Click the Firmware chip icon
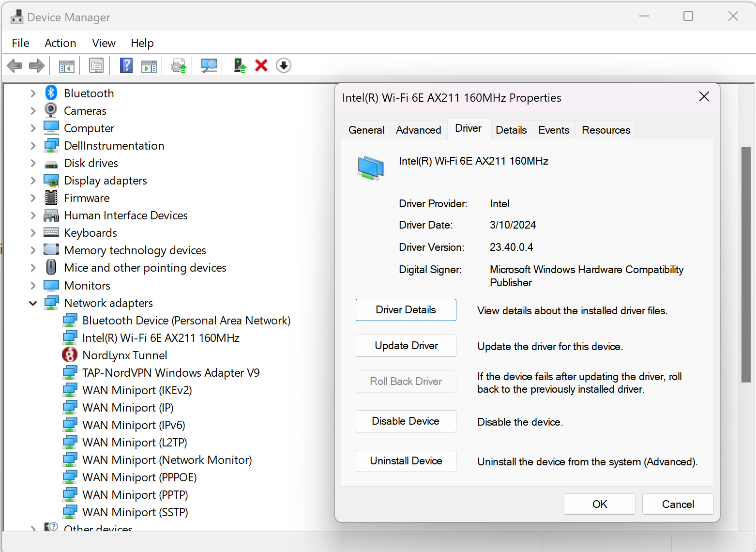The height and width of the screenshot is (552, 756). 51,198
